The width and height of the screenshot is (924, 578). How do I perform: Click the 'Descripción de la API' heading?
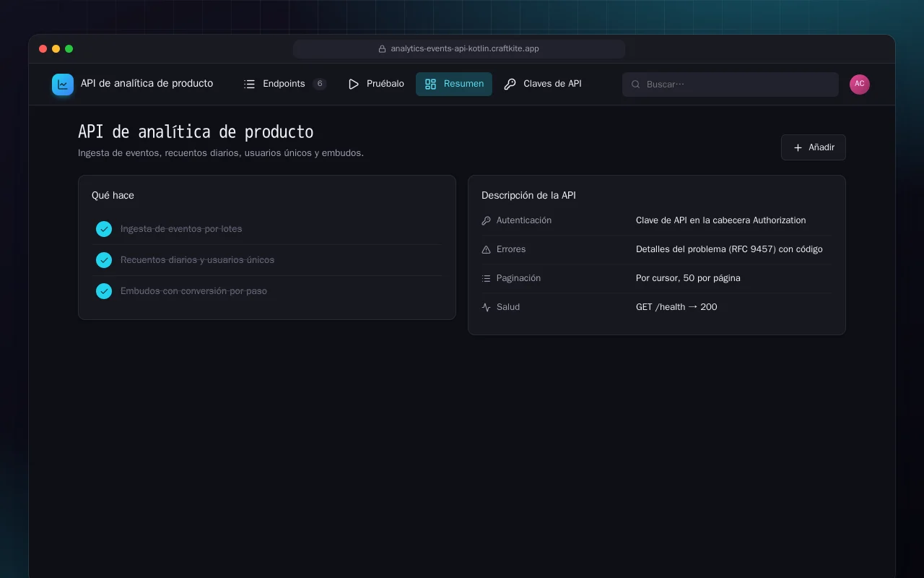[528, 195]
